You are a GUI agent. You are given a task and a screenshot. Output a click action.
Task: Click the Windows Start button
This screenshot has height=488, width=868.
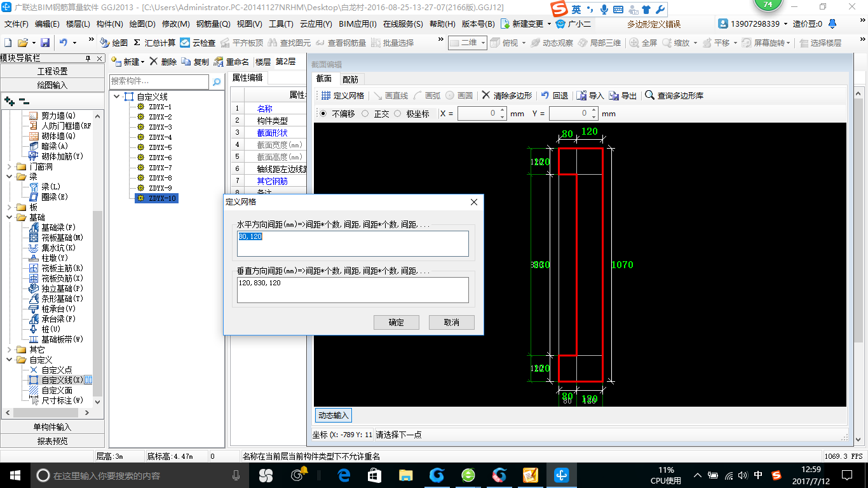tap(15, 475)
